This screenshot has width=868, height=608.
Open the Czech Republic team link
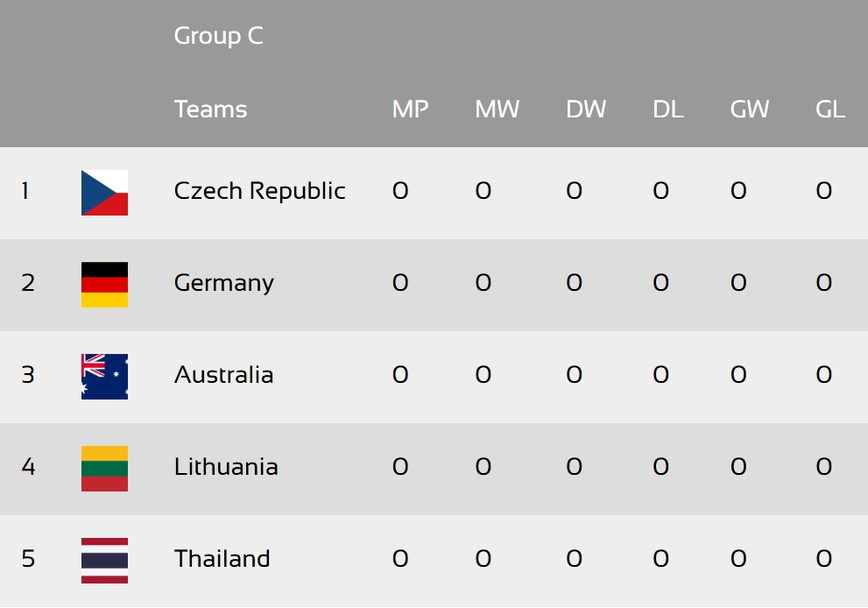[x=259, y=191]
